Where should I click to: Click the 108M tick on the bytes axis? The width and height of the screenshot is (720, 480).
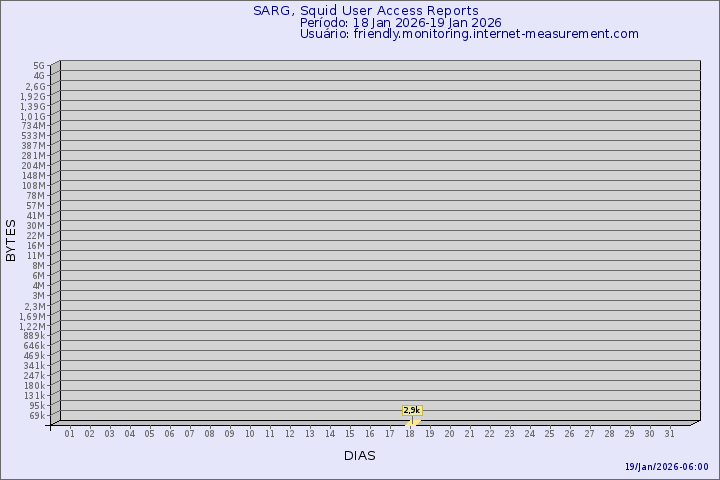coord(34,186)
